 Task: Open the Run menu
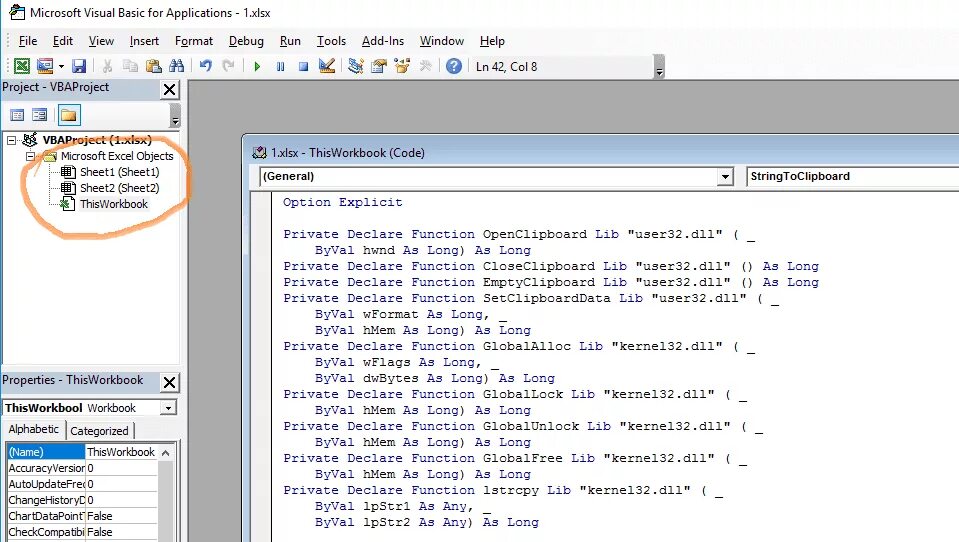pos(290,41)
